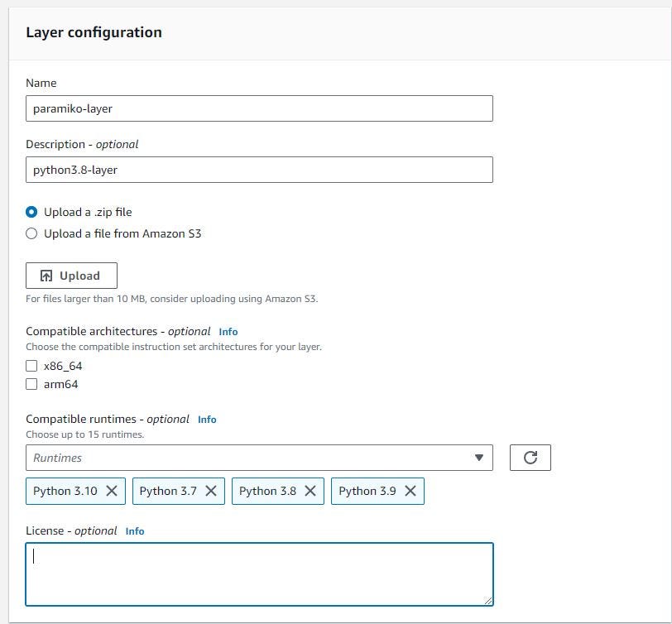Viewport: 672px width, 624px height.
Task: Enable the x86_64 compatible architecture
Action: pos(31,366)
